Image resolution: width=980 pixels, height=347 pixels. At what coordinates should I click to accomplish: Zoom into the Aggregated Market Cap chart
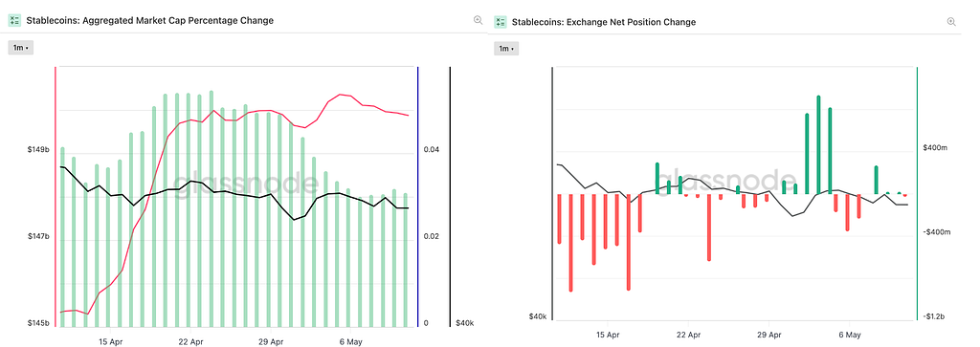coord(479,21)
